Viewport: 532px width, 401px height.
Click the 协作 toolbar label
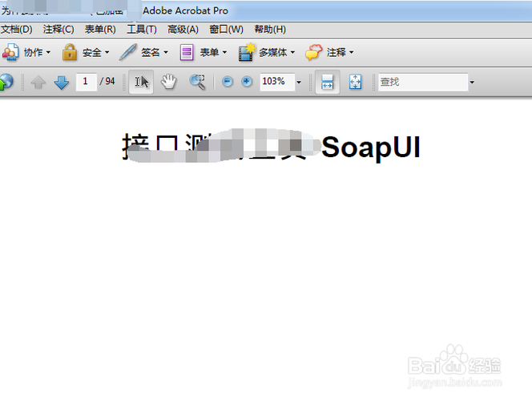point(33,52)
